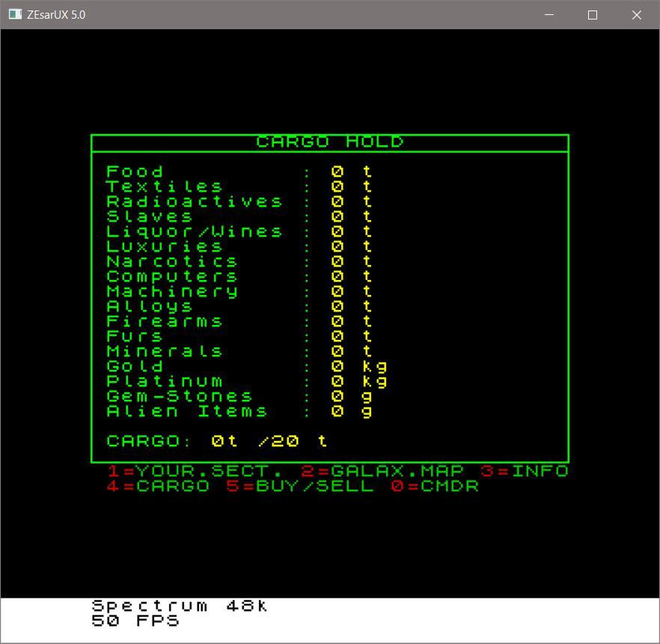Select the Machinery cargo row
660x644 pixels.
click(239, 291)
